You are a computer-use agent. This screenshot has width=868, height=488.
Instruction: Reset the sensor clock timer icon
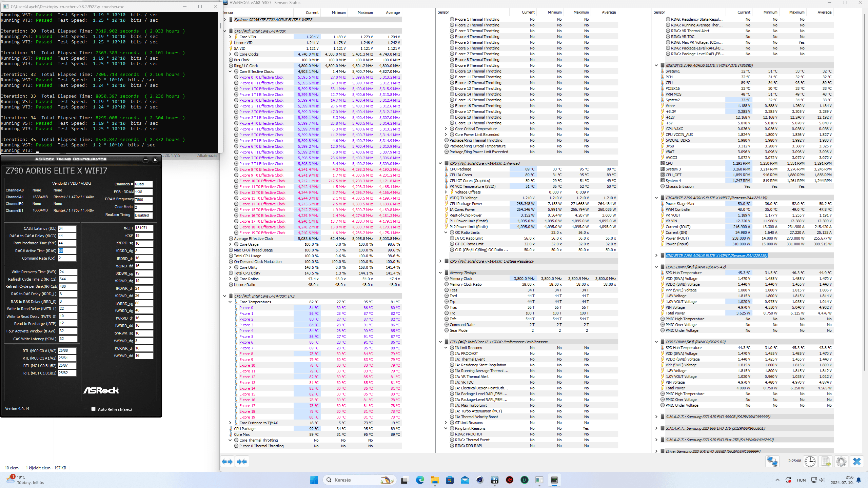810,461
